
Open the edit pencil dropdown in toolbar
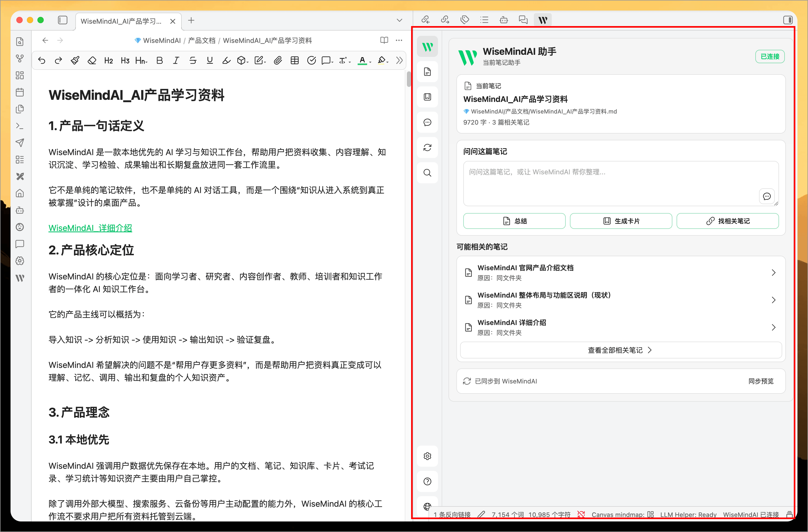(260, 60)
